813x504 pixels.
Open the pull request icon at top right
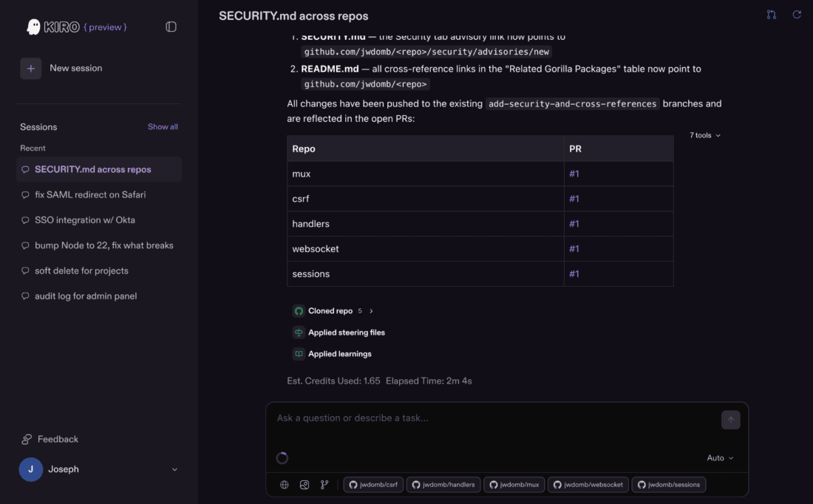(772, 15)
